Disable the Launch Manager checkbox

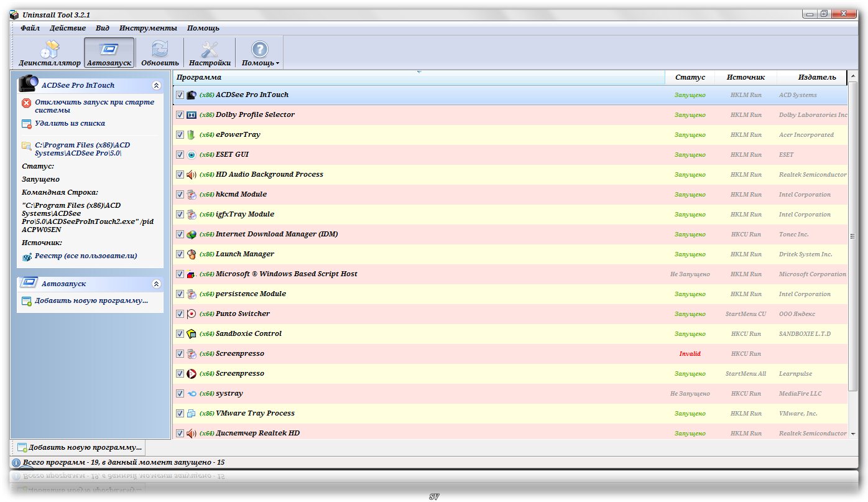pyautogui.click(x=180, y=254)
